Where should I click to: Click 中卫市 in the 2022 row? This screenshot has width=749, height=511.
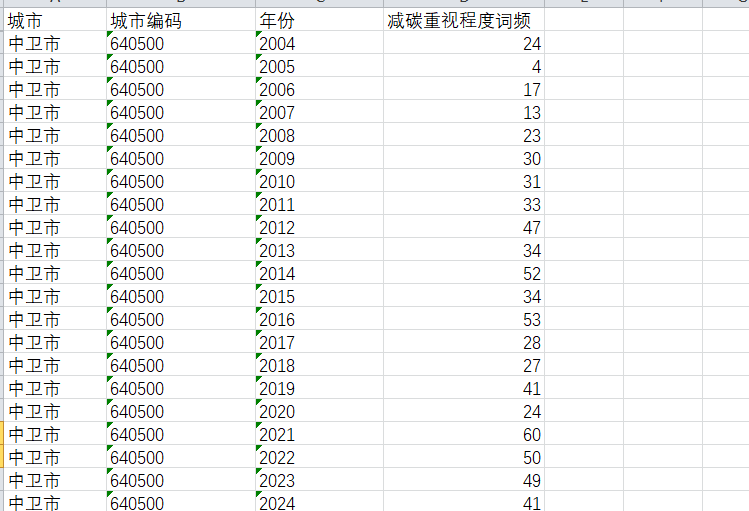pos(55,458)
